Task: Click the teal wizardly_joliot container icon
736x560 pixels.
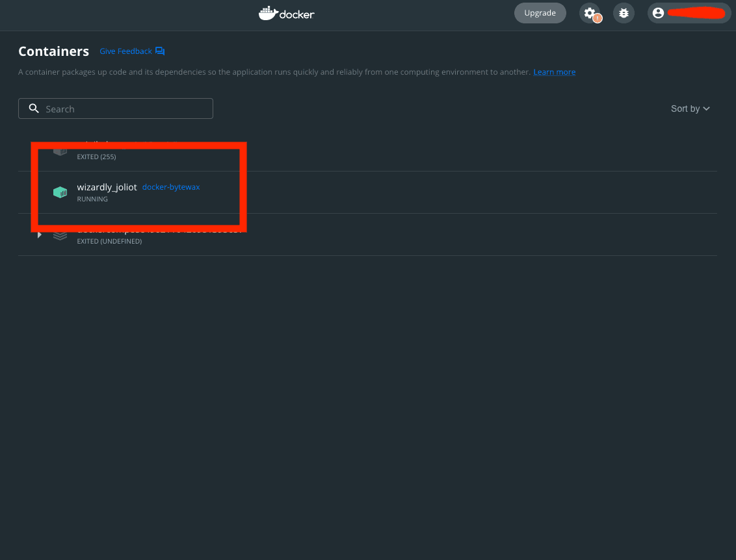Action: 60,192
